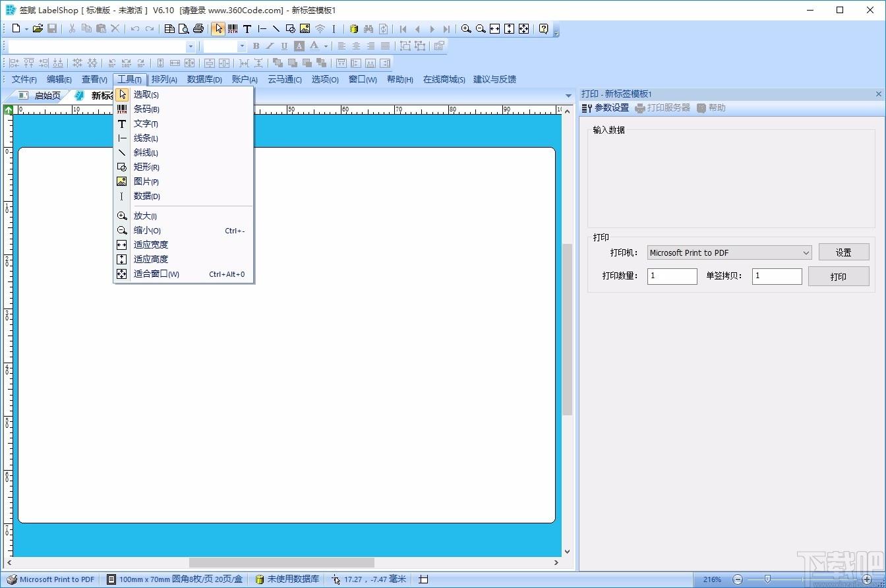Screen dimensions: 886x588
Task: Choose 适合窗口(W) in the tools menu
Action: tap(184, 274)
